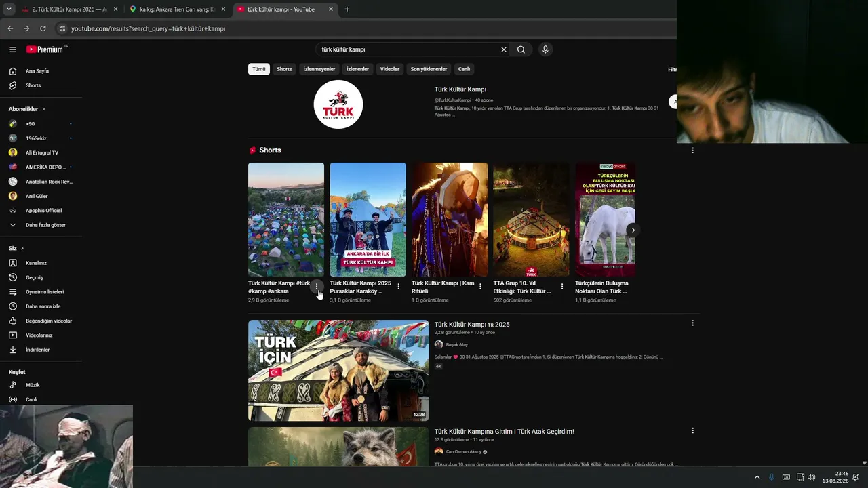
Task: View site information icon in address bar
Action: (62, 28)
